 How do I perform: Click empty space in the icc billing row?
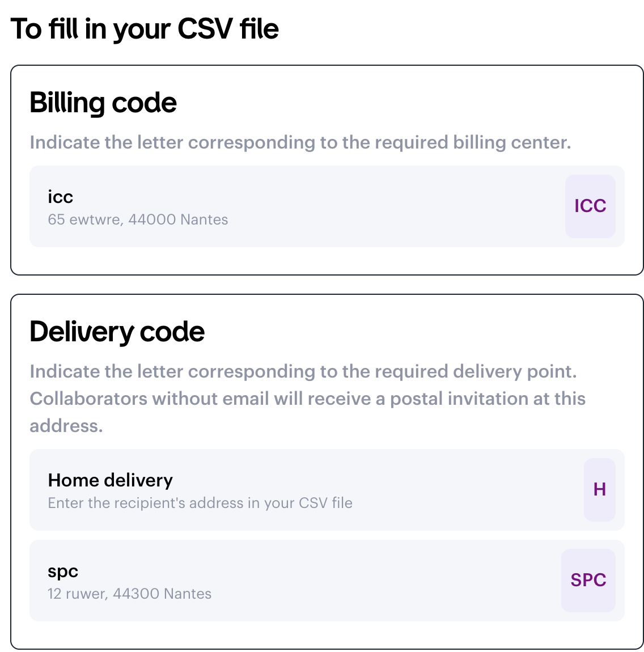click(397, 206)
